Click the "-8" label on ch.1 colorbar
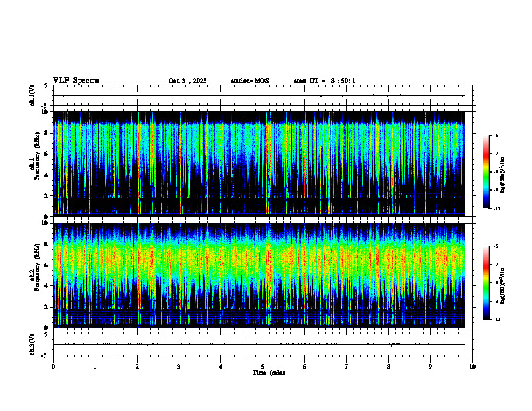532x411 pixels. click(x=496, y=172)
